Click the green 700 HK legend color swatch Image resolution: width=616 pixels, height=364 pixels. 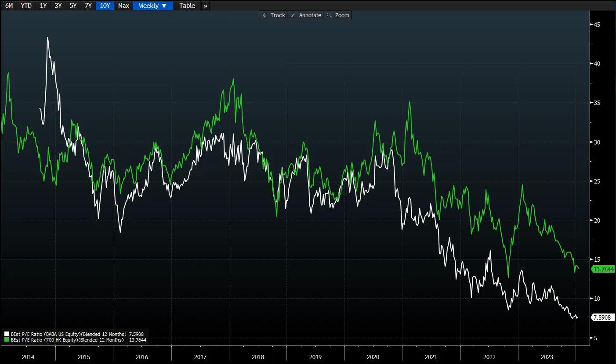[x=6, y=340]
